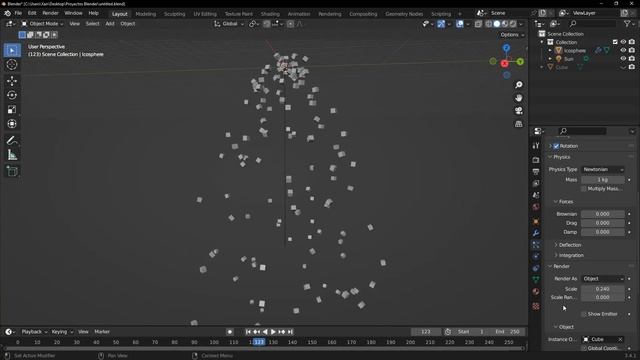Open the File menu
Image resolution: width=640 pixels, height=360 pixels.
pyautogui.click(x=18, y=13)
